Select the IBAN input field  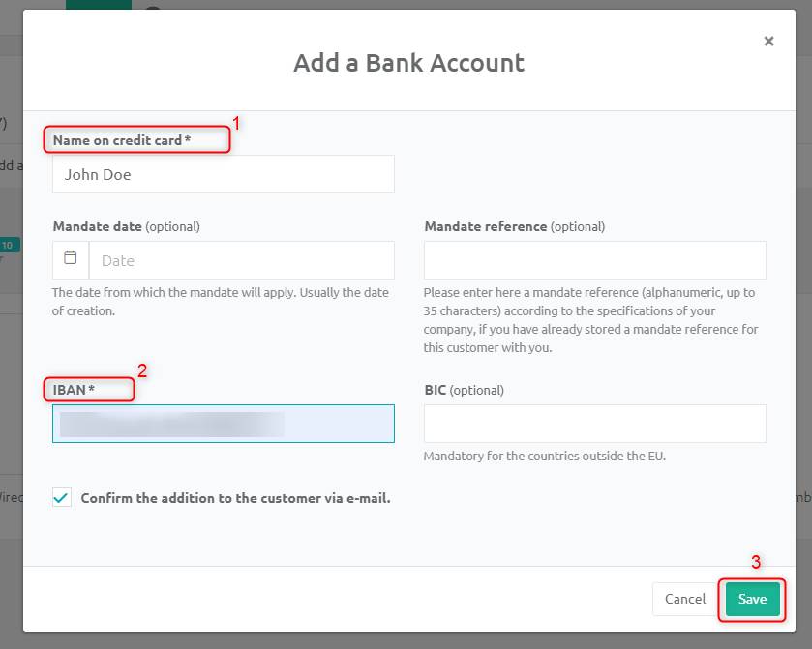click(224, 424)
